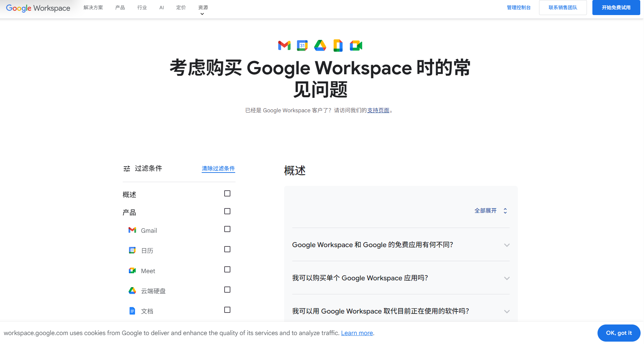Click the 文档 Docs icon in the filter list

point(132,311)
